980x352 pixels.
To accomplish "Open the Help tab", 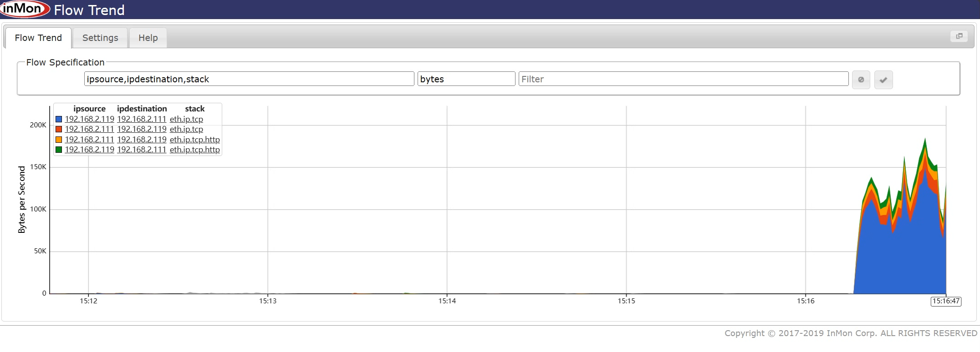I will click(x=148, y=38).
